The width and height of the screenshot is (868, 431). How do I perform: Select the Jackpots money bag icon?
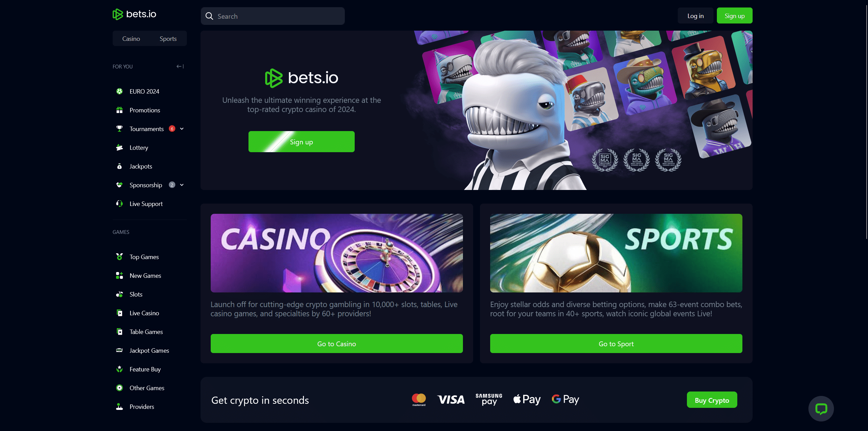[119, 166]
